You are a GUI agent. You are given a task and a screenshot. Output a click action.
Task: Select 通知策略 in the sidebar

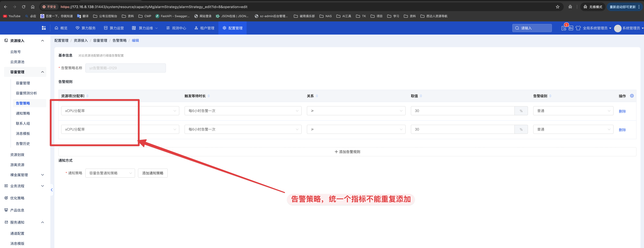(23, 113)
